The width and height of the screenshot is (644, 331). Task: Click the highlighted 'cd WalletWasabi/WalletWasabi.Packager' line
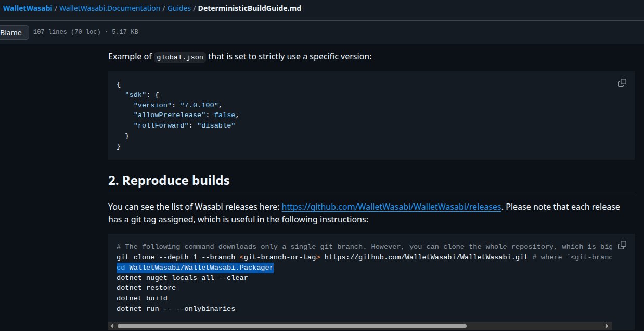(x=195, y=268)
